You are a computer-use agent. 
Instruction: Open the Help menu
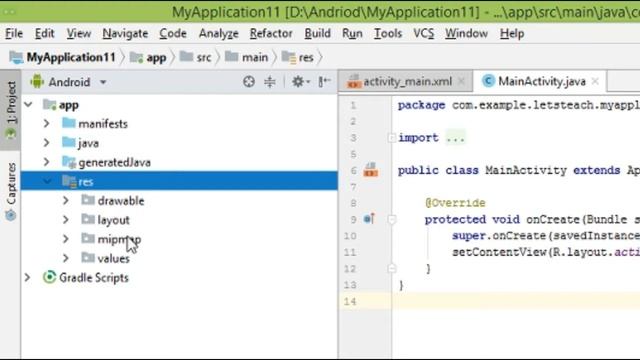pyautogui.click(x=512, y=33)
